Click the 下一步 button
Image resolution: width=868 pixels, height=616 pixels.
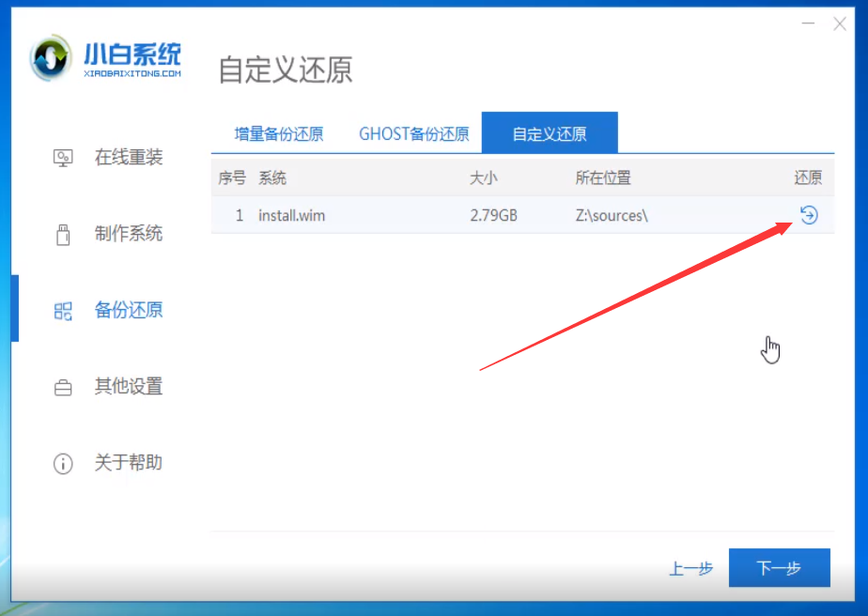[x=780, y=567]
